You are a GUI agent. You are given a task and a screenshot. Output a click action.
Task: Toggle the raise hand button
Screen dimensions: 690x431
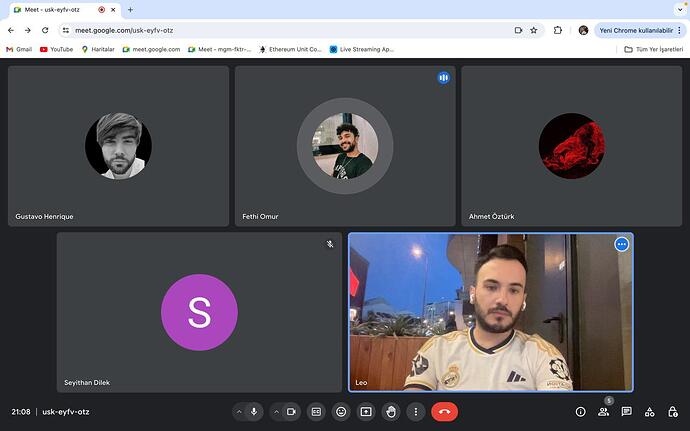391,412
